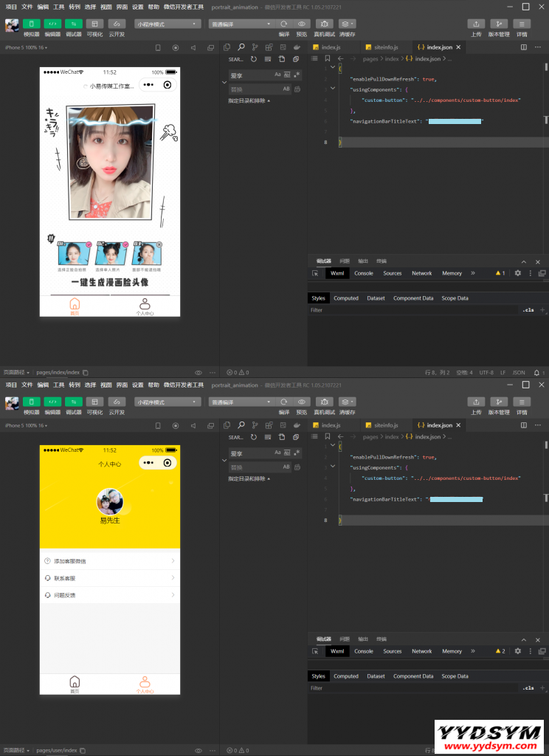
Task: Open the mini program mode dropdown in upper window
Action: click(x=168, y=24)
